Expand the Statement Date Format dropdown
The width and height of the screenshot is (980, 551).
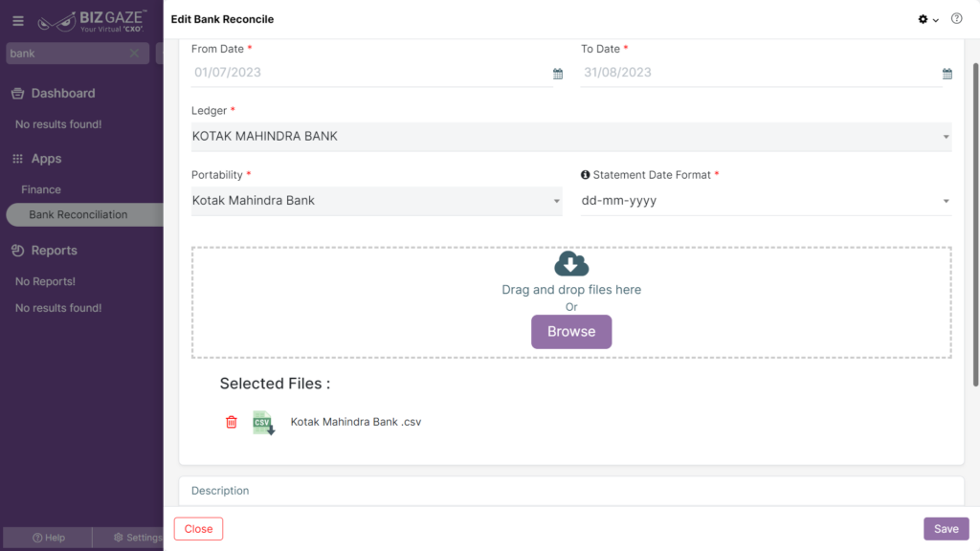pyautogui.click(x=766, y=201)
